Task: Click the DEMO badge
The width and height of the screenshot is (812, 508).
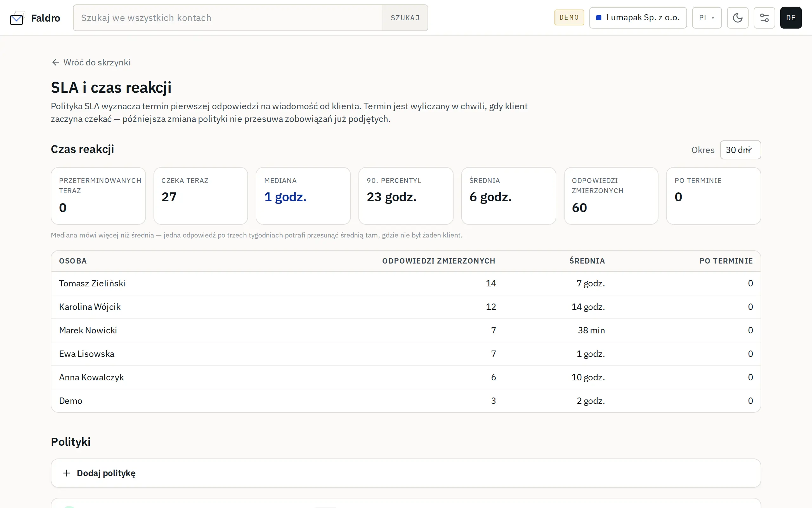Action: 569,17
